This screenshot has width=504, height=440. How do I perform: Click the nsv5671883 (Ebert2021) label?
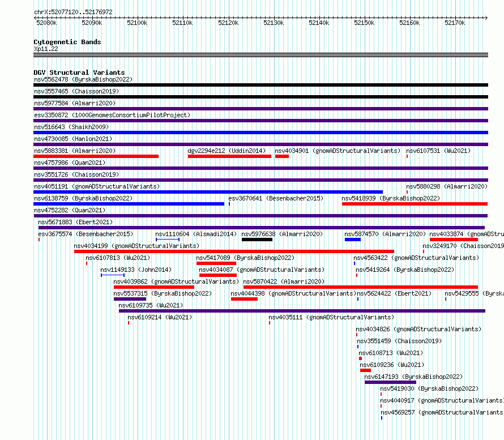75,222
